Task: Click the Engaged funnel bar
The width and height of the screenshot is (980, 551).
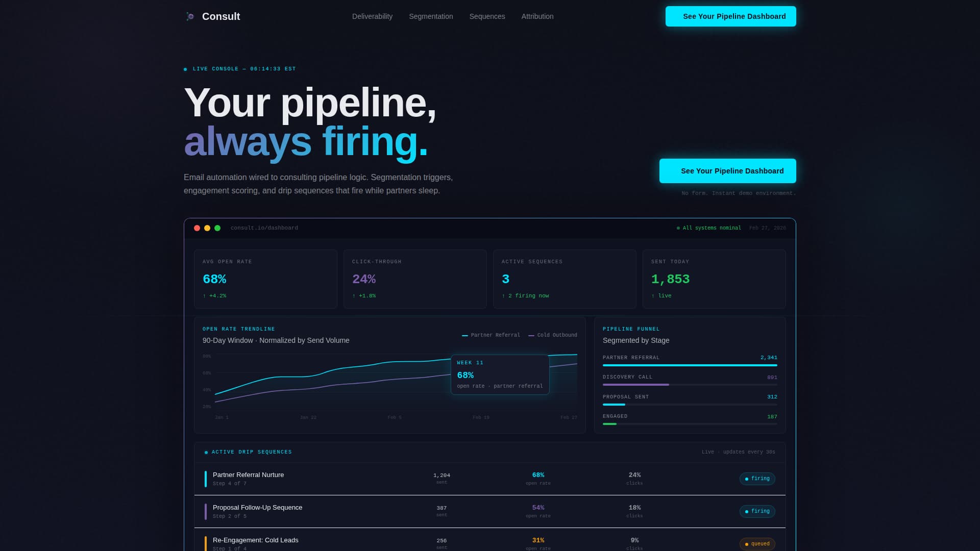Action: (x=690, y=424)
